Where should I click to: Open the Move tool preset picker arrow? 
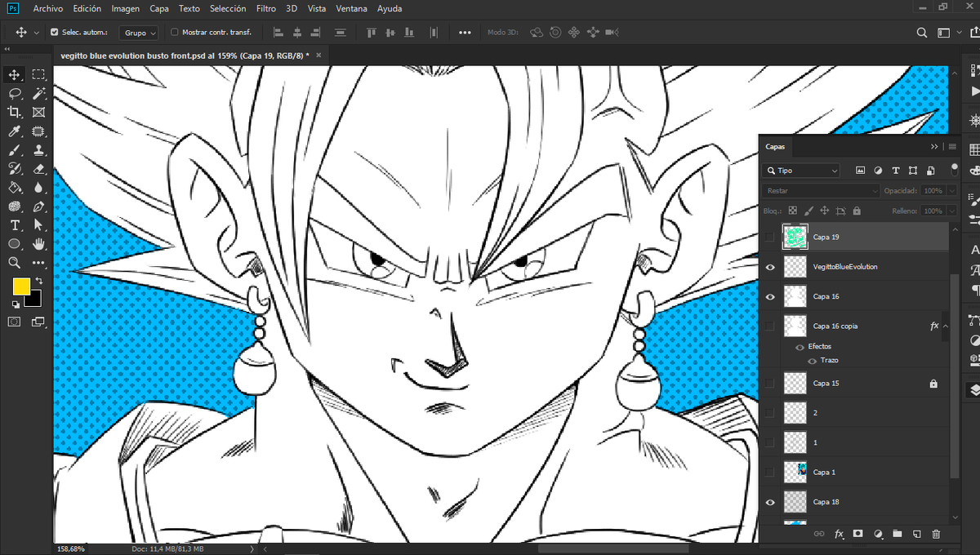tap(36, 33)
